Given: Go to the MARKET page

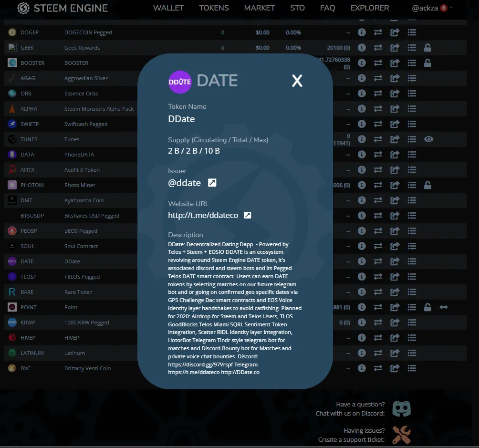Looking at the screenshot, I should pos(260,8).
